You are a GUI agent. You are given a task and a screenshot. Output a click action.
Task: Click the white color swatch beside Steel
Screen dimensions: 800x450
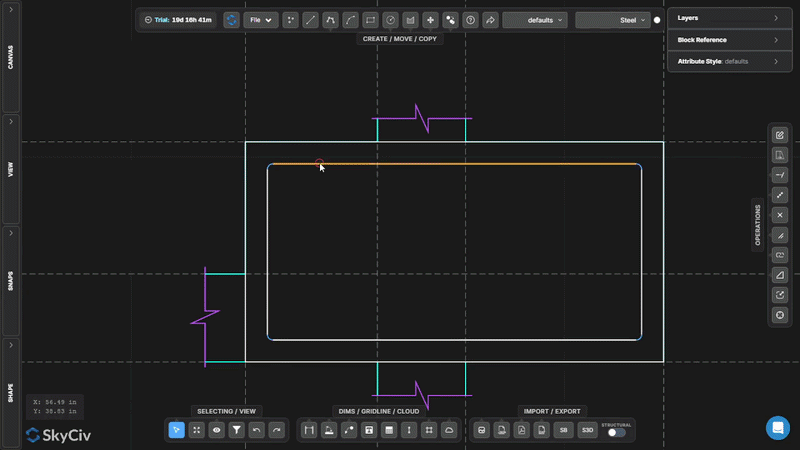coord(657,20)
